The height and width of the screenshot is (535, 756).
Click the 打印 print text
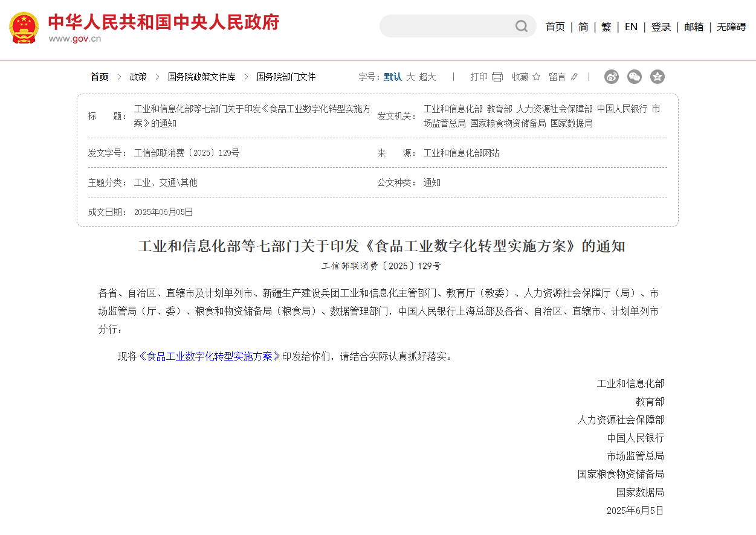coord(479,77)
